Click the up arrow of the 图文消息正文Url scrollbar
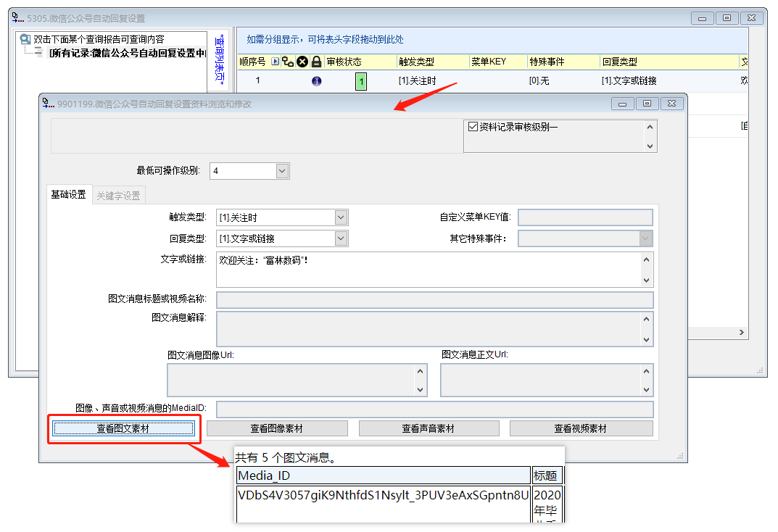The height and width of the screenshot is (532, 778). pos(646,371)
